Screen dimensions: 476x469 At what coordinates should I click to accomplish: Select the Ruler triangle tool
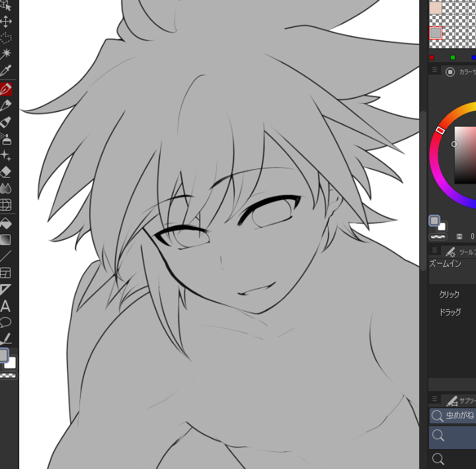point(6,289)
